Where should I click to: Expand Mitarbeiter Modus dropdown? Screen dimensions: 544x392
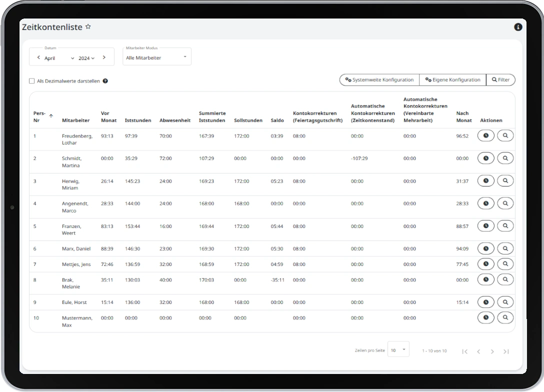point(157,57)
